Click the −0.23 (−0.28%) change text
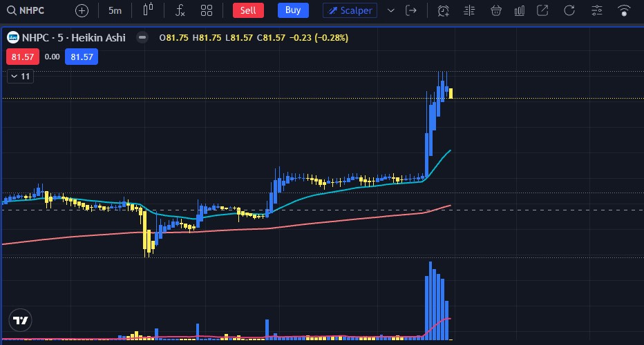This screenshot has width=644, height=345. click(319, 38)
